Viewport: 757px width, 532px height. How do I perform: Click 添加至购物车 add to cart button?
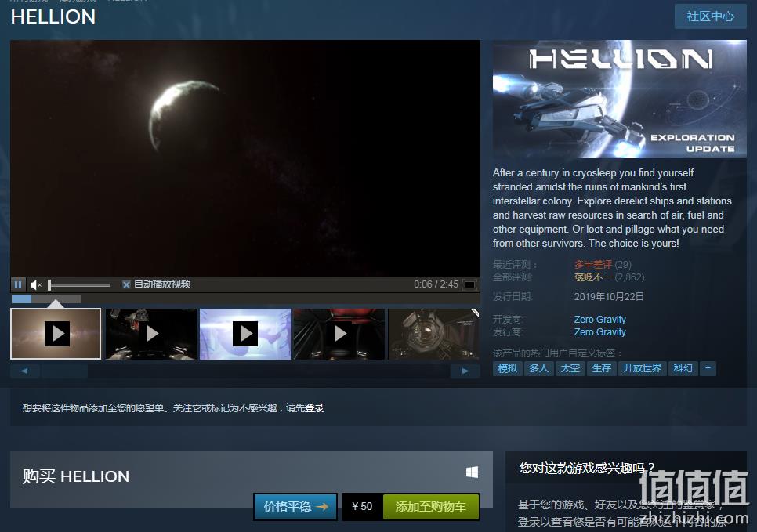pos(431,506)
